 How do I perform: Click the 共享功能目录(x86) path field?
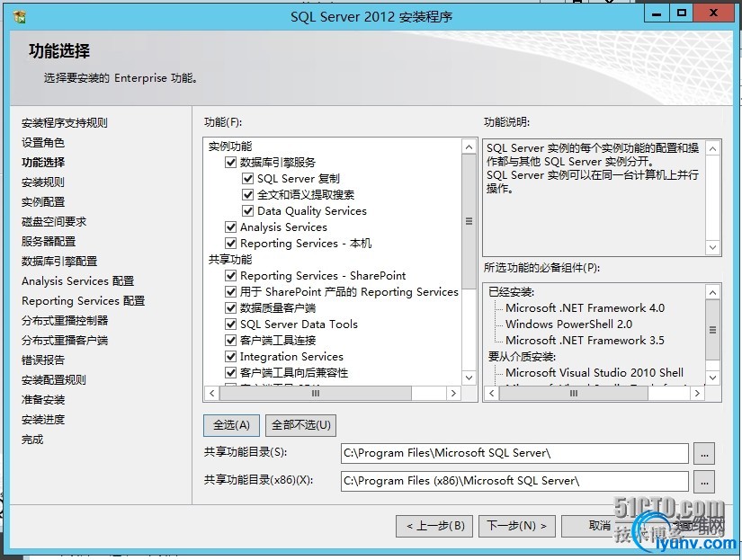[514, 482]
